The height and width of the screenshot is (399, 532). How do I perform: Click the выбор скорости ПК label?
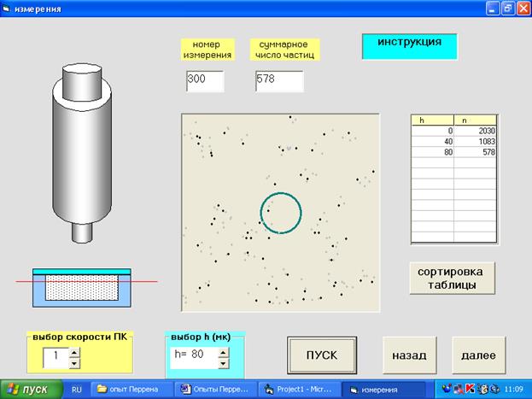79,337
